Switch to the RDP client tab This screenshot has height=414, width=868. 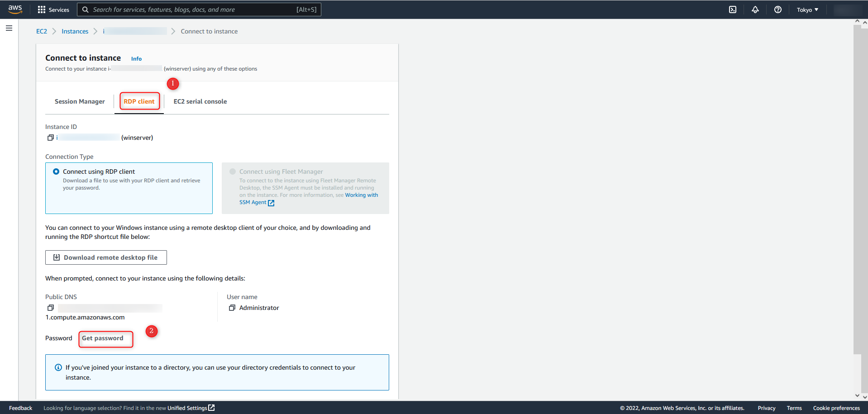coord(139,101)
